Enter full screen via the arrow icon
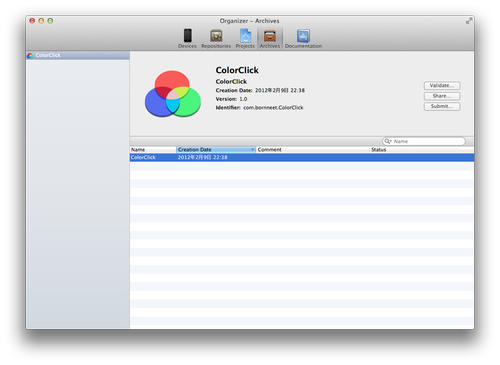 pos(469,21)
